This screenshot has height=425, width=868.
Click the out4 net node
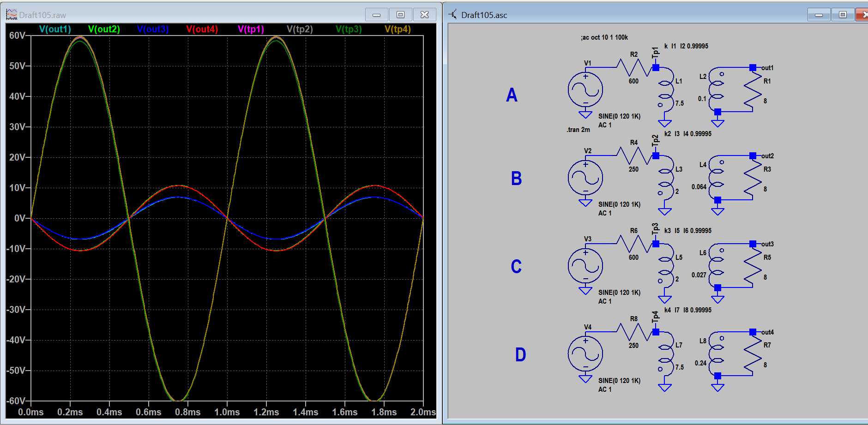(x=753, y=332)
